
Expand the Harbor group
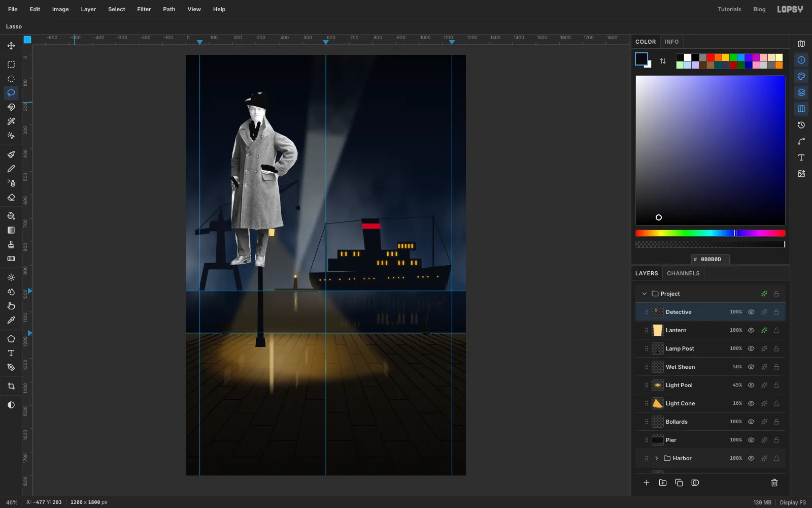(657, 458)
